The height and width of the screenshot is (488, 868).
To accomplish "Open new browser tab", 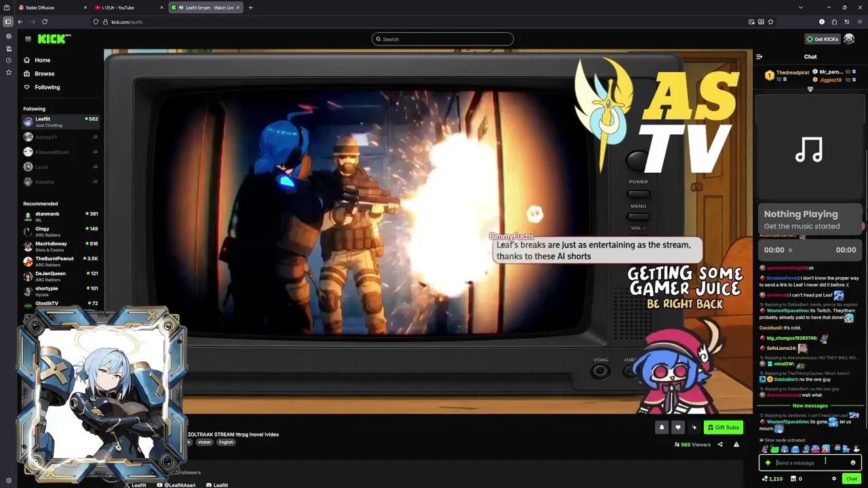I will (x=251, y=7).
